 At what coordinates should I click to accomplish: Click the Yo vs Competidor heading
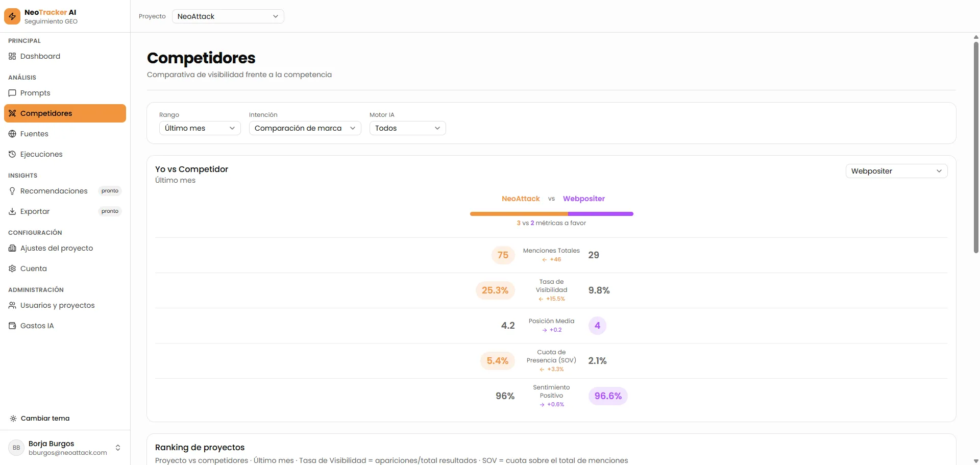click(x=191, y=169)
